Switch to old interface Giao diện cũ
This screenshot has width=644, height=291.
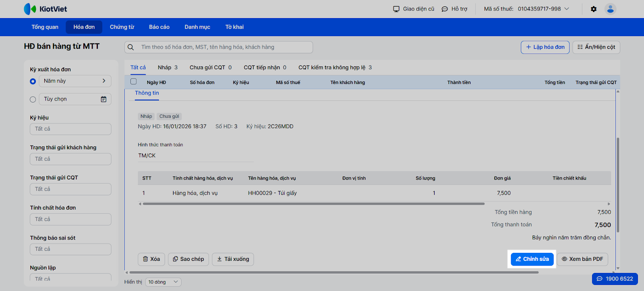[x=414, y=9]
